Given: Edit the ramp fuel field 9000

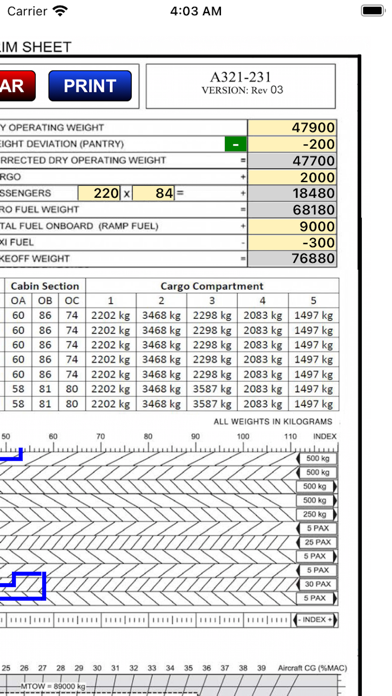Looking at the screenshot, I should click(x=292, y=226).
